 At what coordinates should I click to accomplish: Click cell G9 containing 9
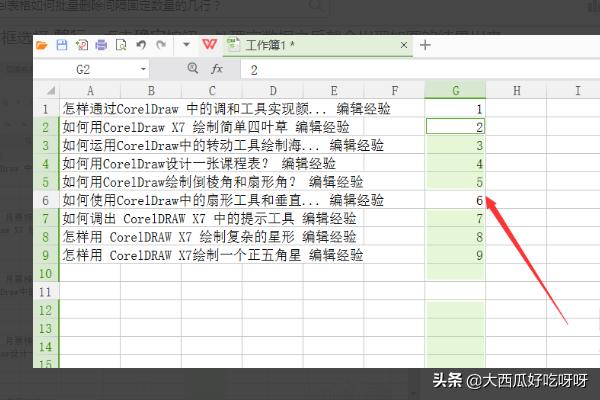455,255
